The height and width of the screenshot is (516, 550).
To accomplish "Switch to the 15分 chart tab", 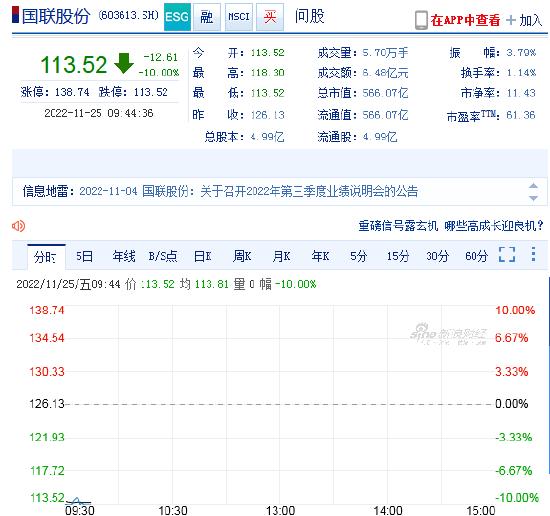I will [398, 256].
